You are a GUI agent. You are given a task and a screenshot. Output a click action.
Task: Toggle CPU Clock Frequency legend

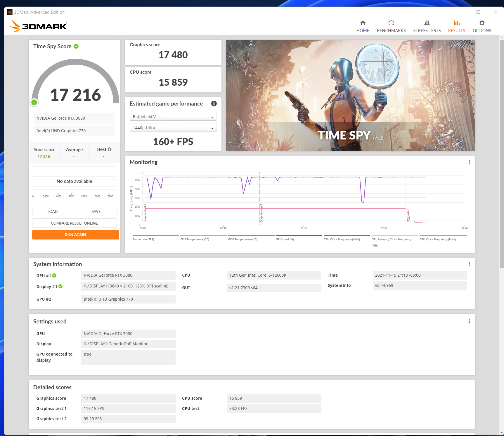(347, 238)
